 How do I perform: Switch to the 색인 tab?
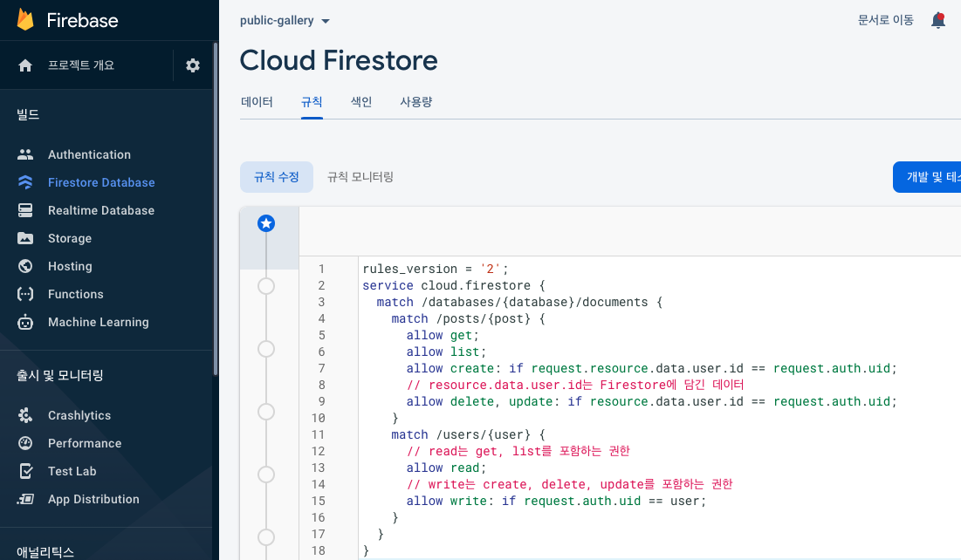pos(361,102)
